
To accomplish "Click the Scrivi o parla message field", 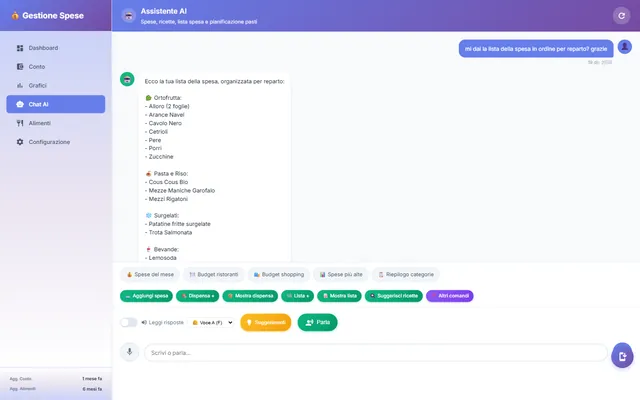I will point(376,353).
